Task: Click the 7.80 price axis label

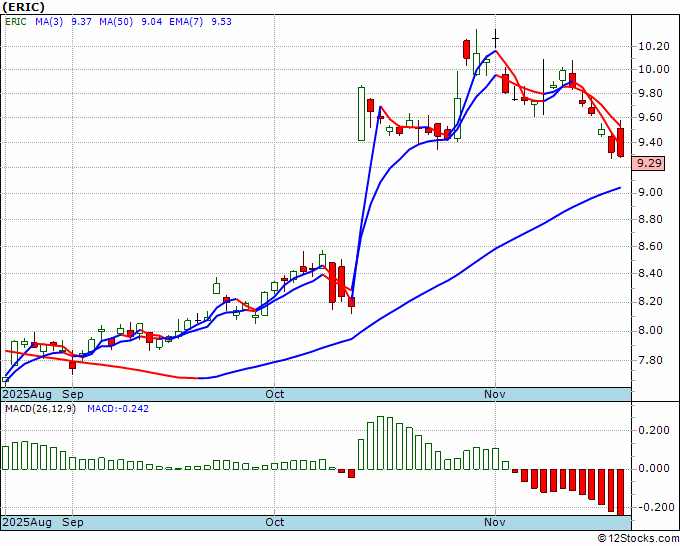Action: [x=650, y=360]
